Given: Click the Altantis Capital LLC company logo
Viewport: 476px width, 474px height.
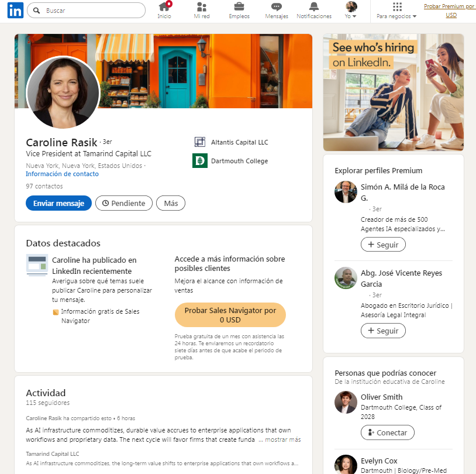Looking at the screenshot, I should click(200, 142).
